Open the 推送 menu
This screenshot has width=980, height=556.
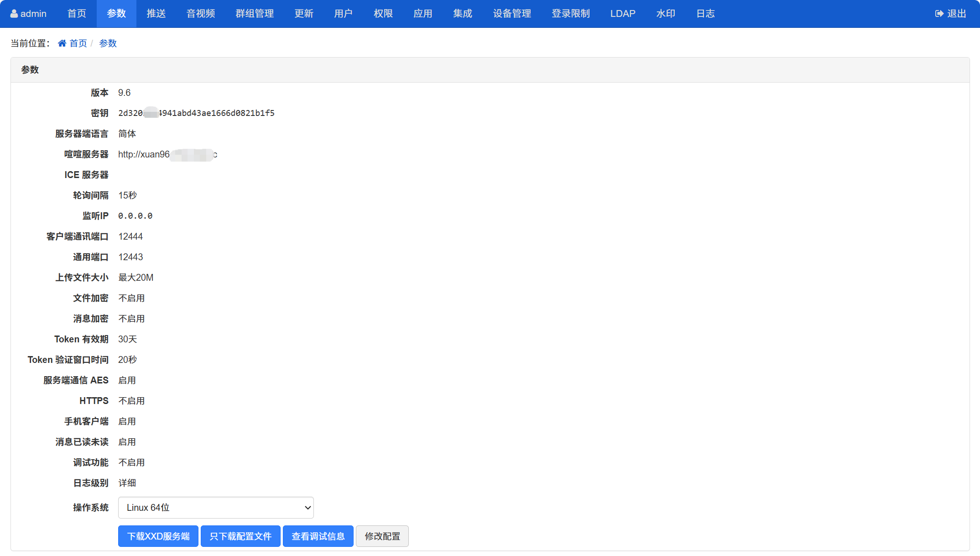[156, 14]
